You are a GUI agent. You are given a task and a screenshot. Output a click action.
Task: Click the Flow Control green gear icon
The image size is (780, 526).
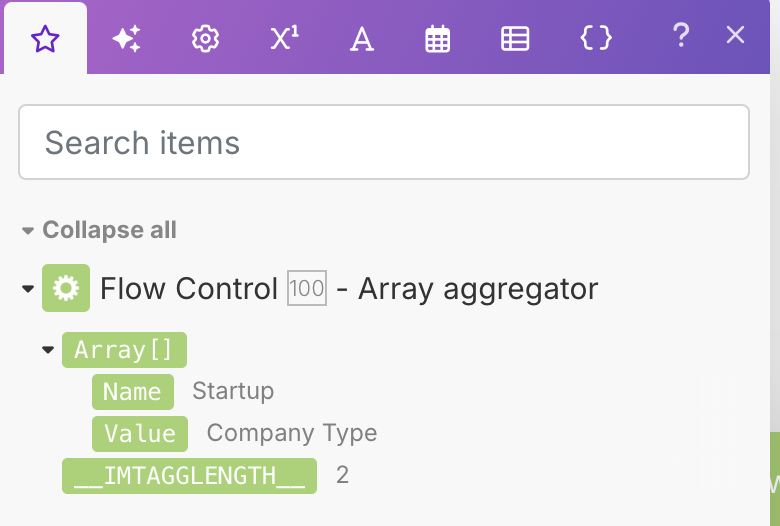(66, 289)
